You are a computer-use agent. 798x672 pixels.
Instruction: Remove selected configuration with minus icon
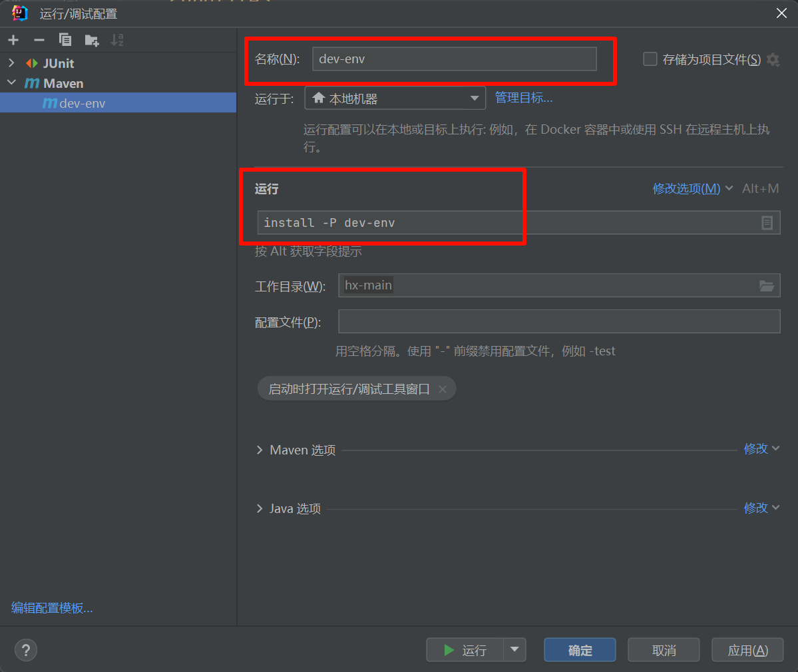click(39, 40)
